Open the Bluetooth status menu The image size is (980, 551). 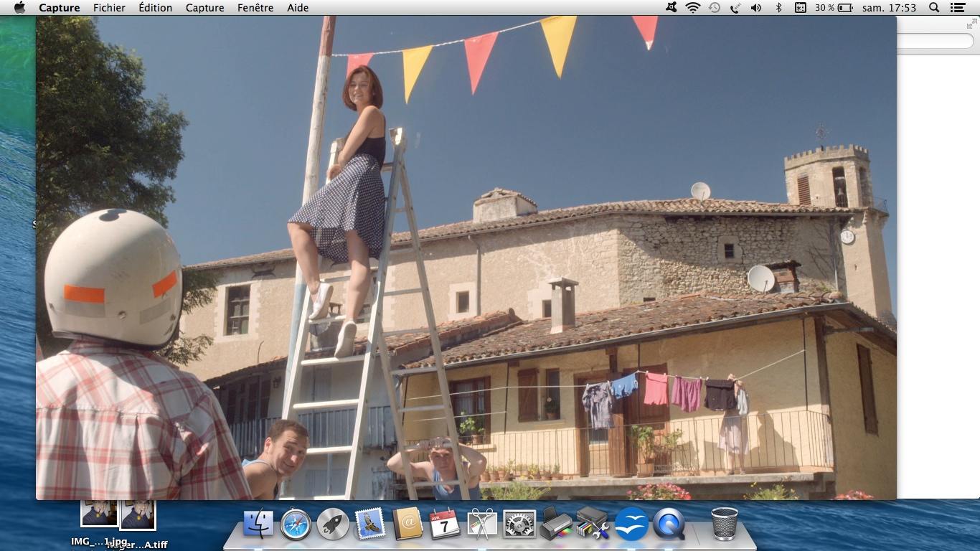click(x=778, y=8)
